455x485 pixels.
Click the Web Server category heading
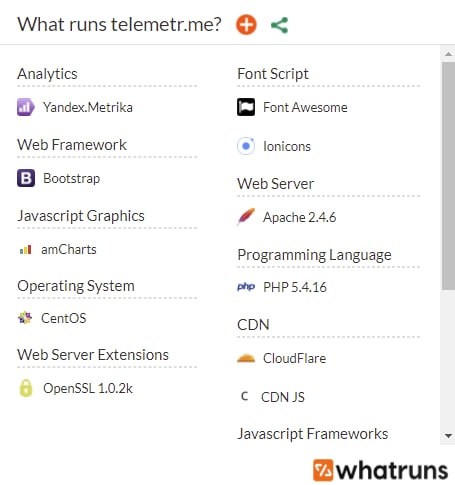point(276,184)
